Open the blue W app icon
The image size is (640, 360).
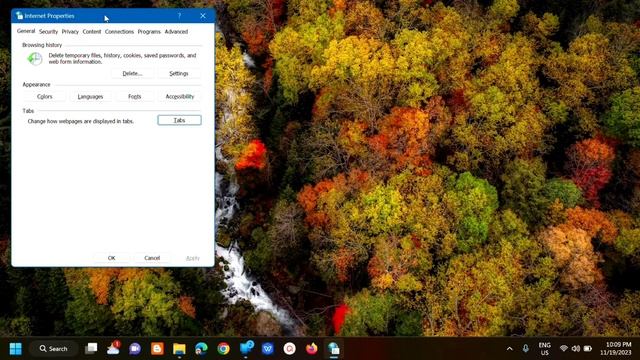point(268,349)
